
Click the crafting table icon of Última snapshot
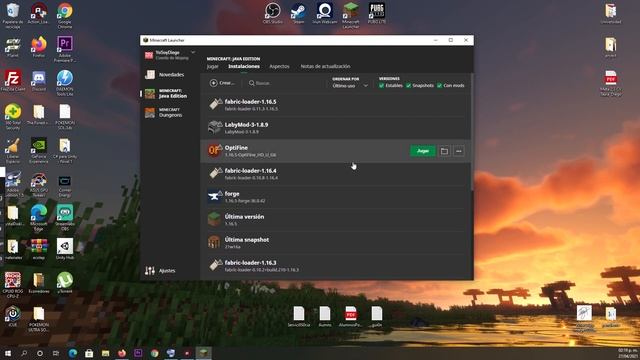215,242
